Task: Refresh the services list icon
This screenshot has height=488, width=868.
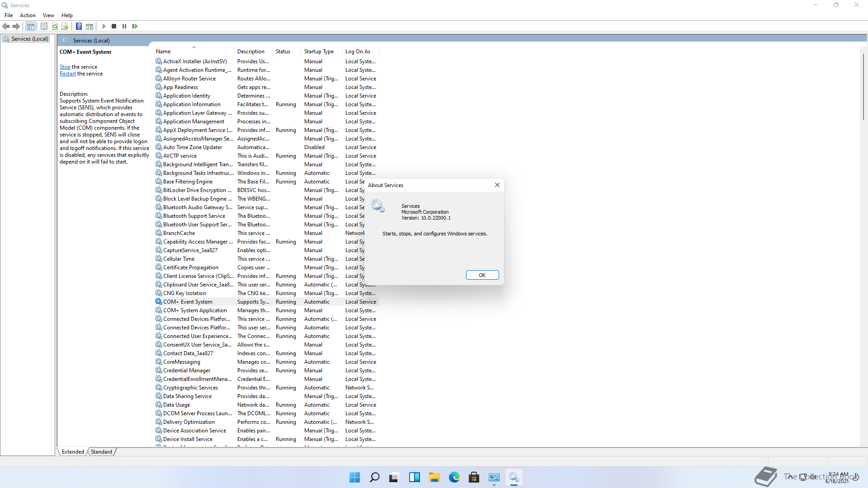Action: pyautogui.click(x=55, y=26)
